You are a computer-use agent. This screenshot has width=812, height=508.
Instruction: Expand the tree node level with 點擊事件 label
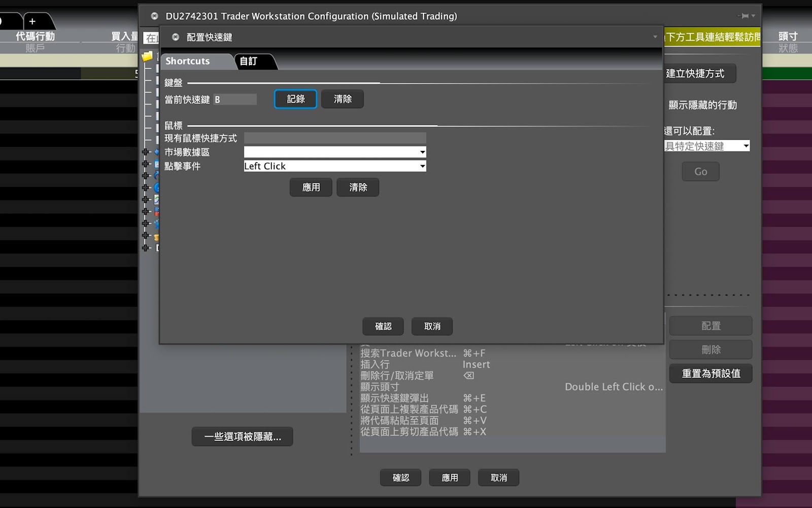(146, 164)
